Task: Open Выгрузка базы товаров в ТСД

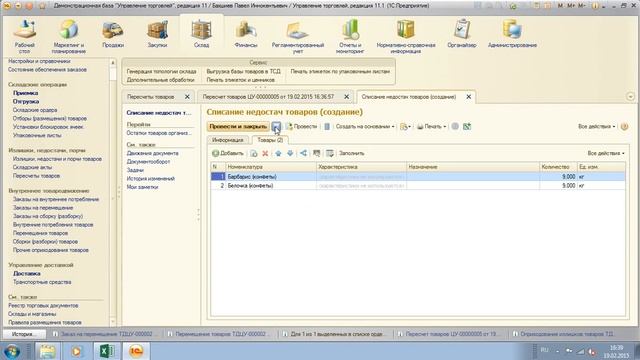Action: (243, 71)
